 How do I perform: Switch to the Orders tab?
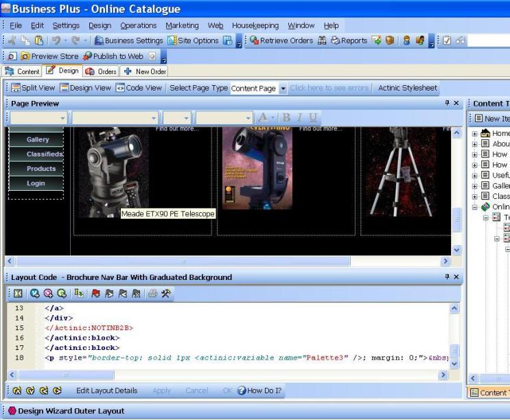[x=100, y=71]
